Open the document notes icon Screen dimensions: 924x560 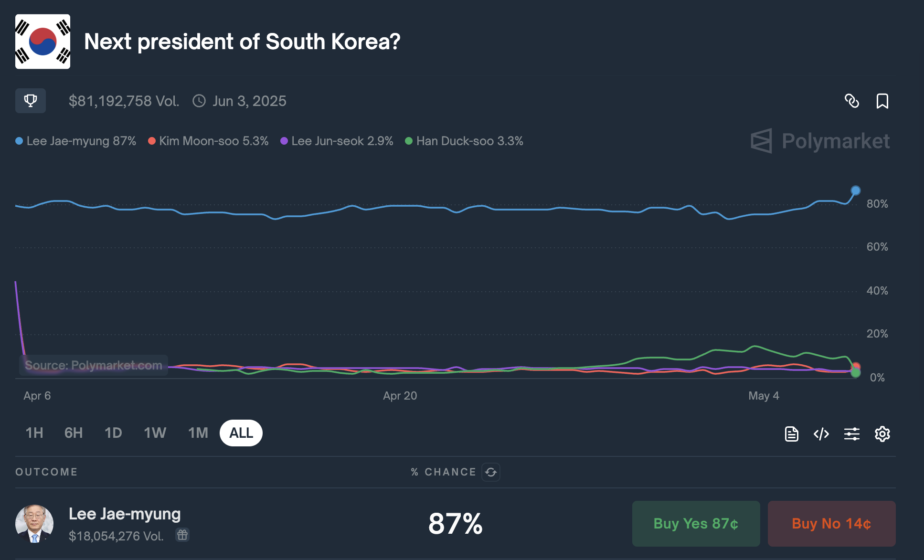point(792,434)
